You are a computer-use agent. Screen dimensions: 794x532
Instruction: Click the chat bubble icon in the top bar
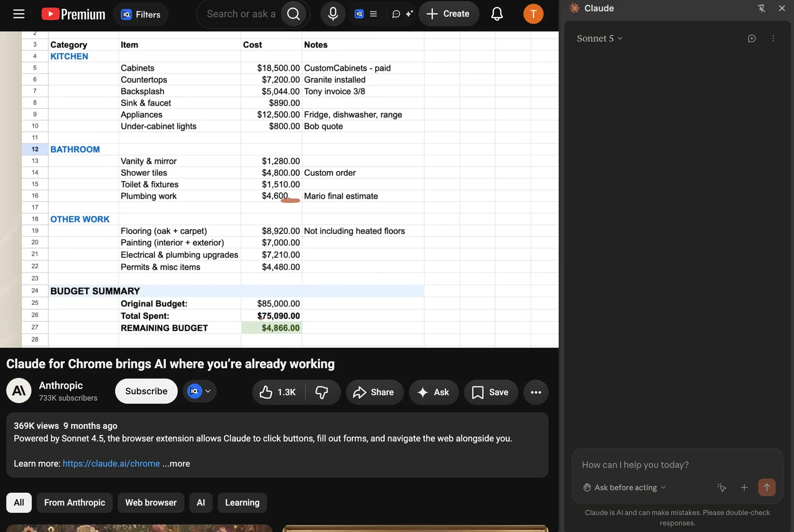pos(396,14)
